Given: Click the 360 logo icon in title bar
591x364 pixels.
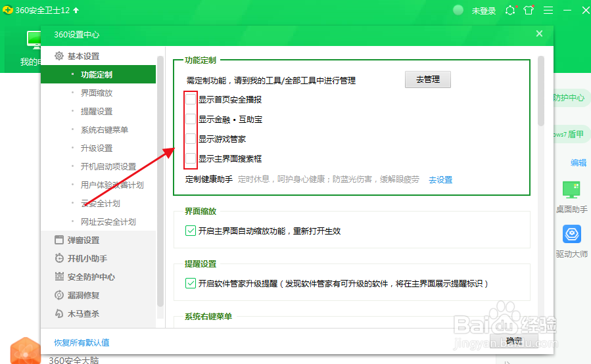Looking at the screenshot, I should coord(7,10).
